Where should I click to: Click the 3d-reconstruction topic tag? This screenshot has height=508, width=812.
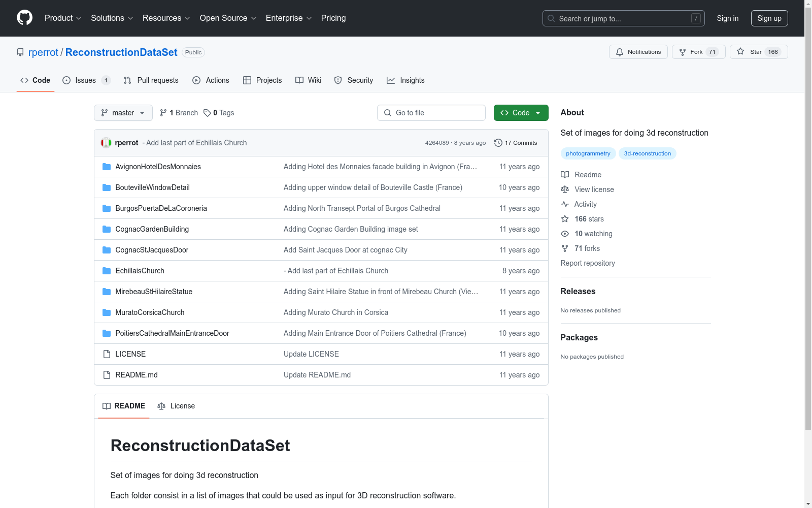point(648,153)
